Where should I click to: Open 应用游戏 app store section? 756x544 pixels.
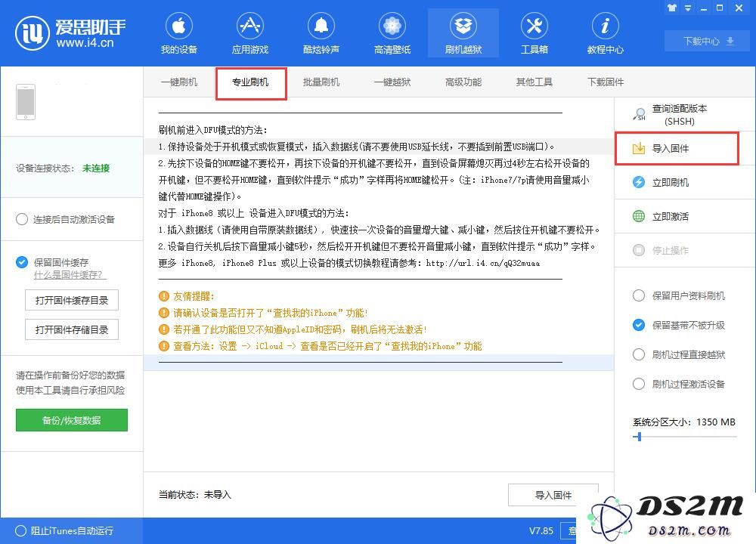coord(249,32)
